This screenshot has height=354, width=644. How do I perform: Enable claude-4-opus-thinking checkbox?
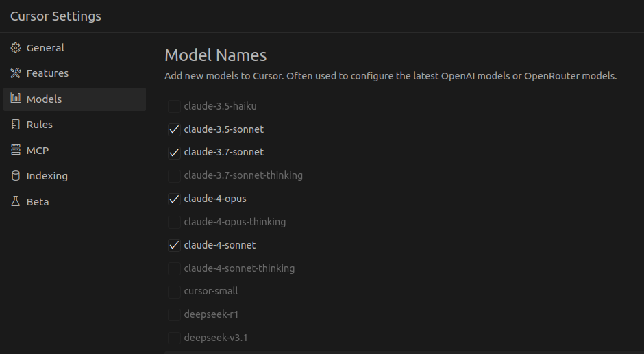(x=174, y=222)
